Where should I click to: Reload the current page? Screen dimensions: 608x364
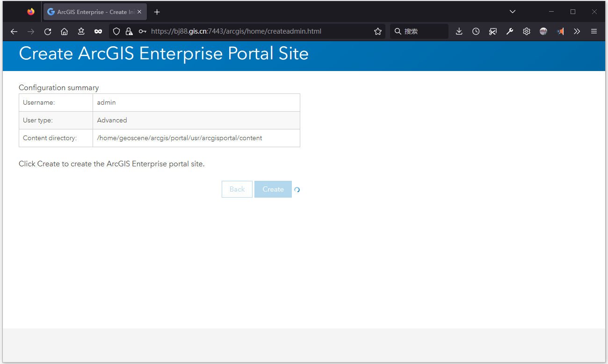48,31
